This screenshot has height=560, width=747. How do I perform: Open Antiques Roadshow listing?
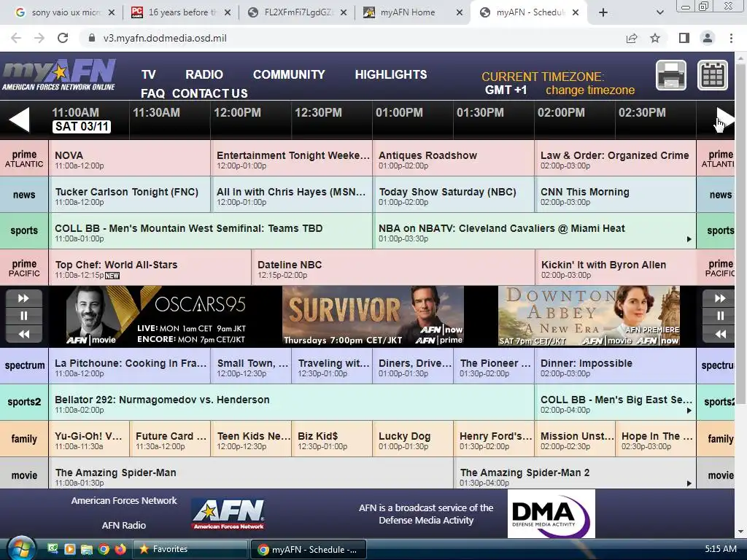coord(454,158)
